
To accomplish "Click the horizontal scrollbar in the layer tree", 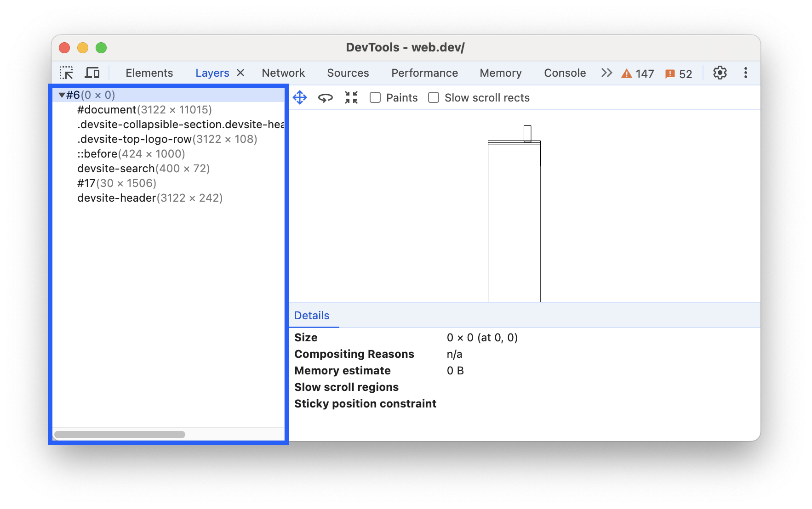I will [x=120, y=434].
